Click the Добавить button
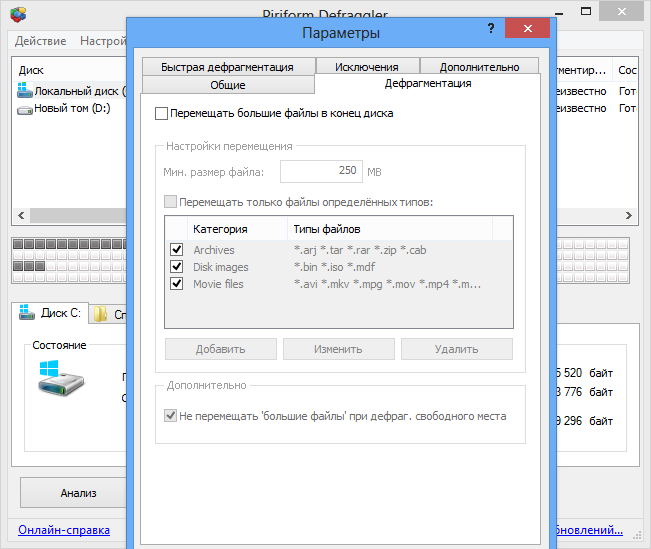The width and height of the screenshot is (651, 549). [220, 349]
